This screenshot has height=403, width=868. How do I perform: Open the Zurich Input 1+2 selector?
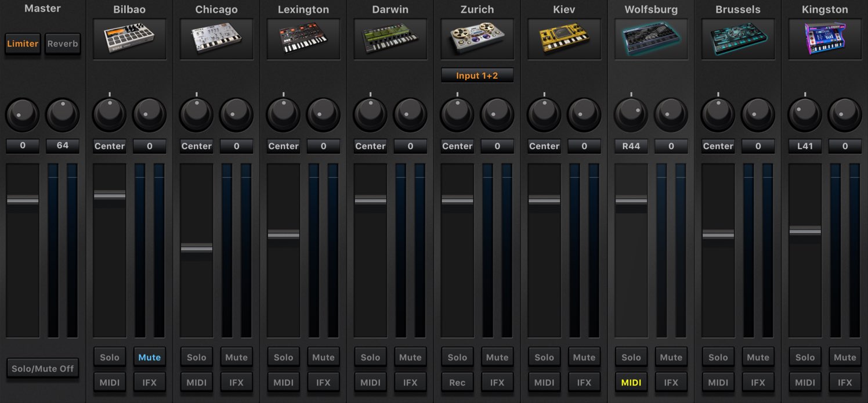(477, 75)
